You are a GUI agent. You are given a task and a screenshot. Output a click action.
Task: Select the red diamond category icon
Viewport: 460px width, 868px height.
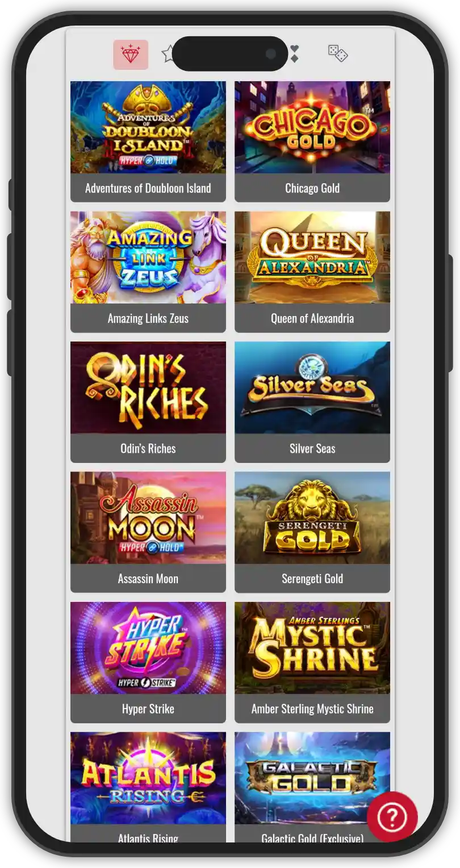pyautogui.click(x=131, y=54)
